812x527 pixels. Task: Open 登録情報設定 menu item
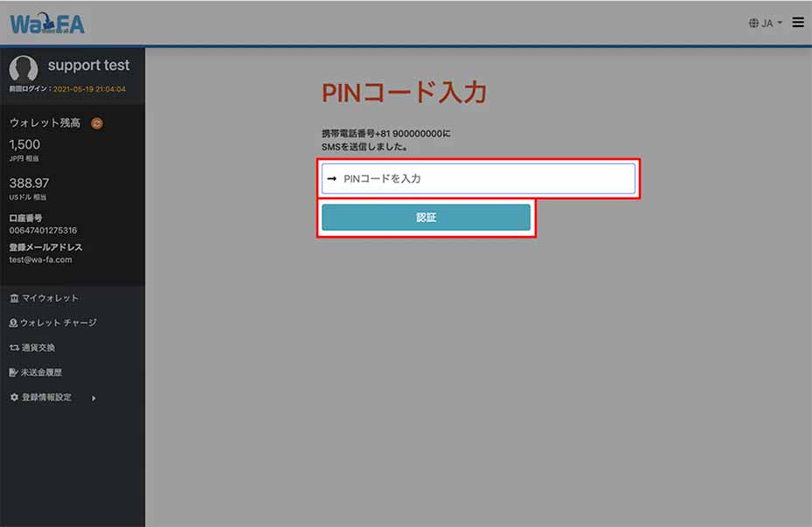click(41, 397)
